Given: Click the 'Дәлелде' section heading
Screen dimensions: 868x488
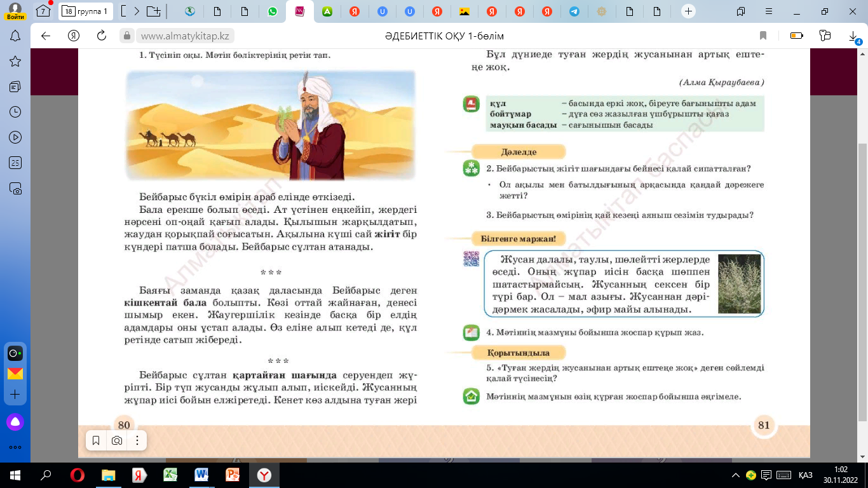Looking at the screenshot, I should [519, 152].
